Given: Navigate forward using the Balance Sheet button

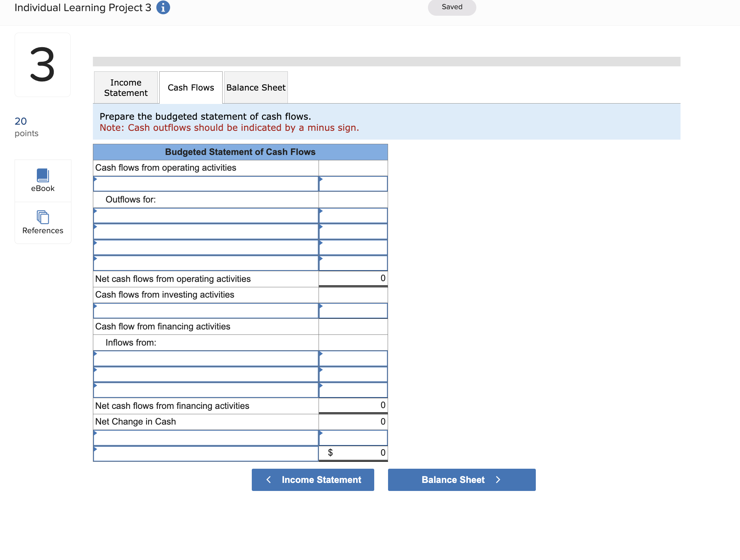Looking at the screenshot, I should (461, 479).
